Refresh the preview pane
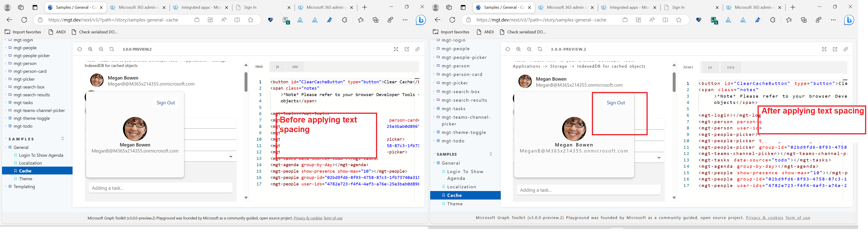This screenshot has width=868, height=232. coord(79,49)
